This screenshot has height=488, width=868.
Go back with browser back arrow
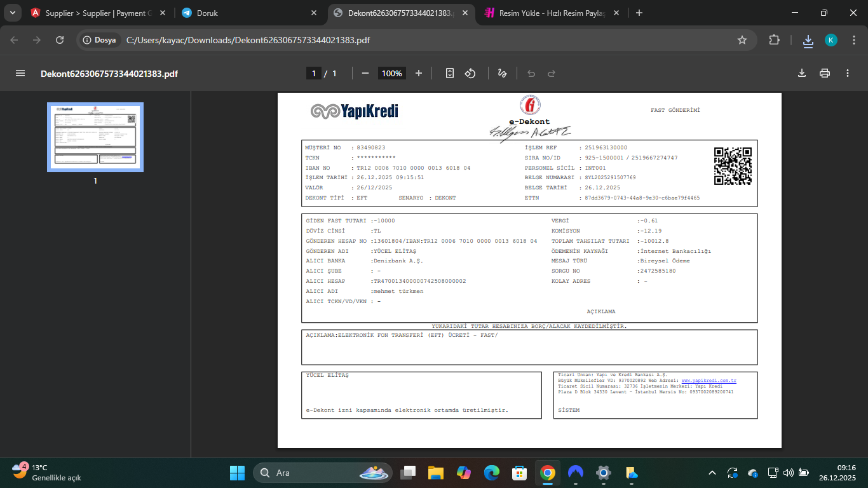[x=14, y=40]
